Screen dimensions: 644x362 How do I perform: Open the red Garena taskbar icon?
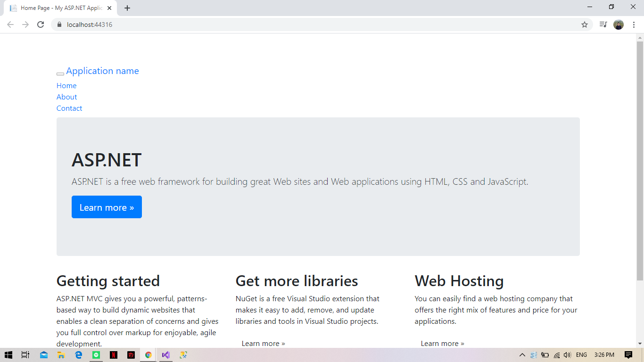point(131,355)
